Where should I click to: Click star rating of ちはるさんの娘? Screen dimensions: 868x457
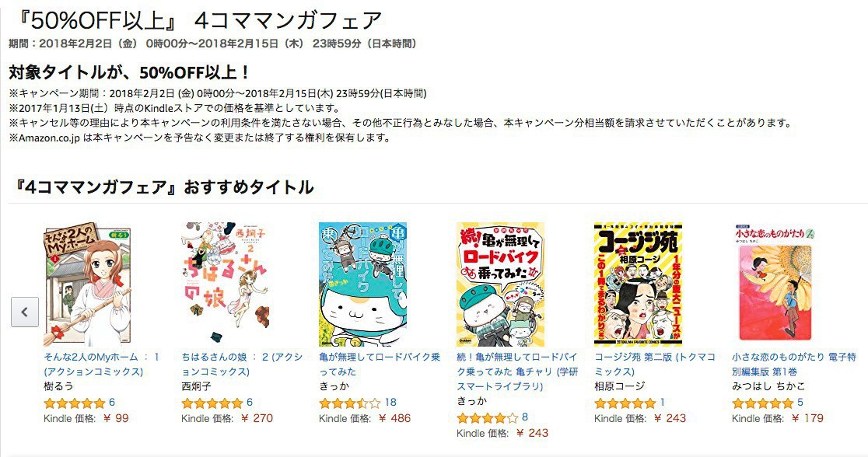212,403
